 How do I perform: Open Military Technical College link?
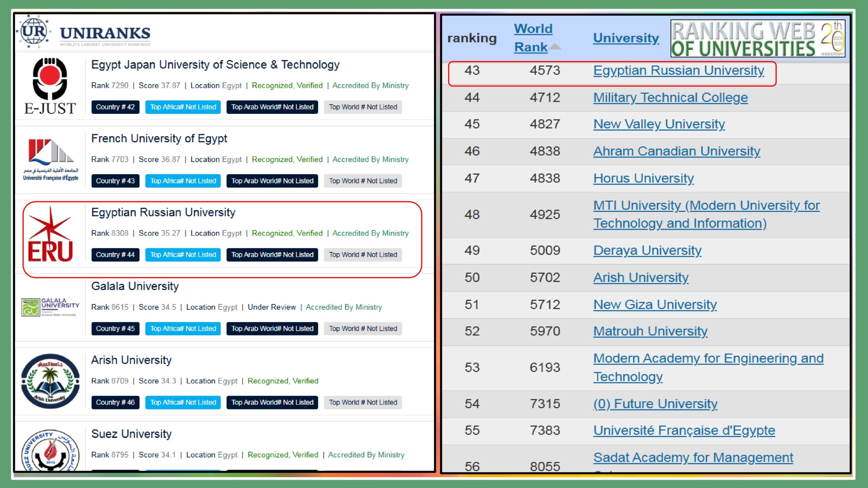click(x=670, y=98)
